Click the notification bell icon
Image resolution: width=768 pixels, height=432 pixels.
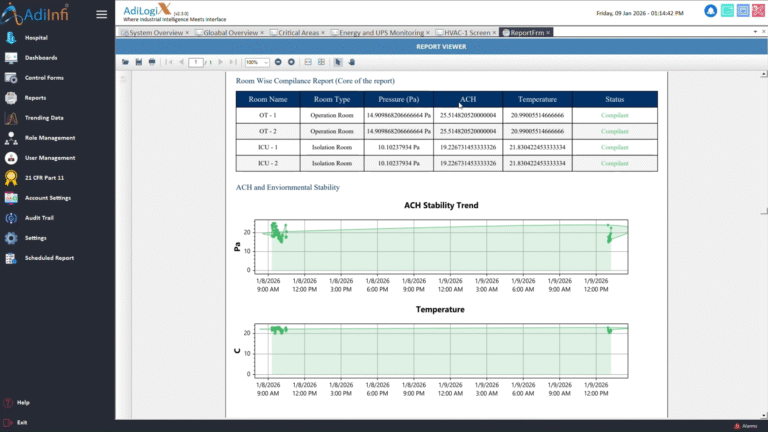(709, 12)
